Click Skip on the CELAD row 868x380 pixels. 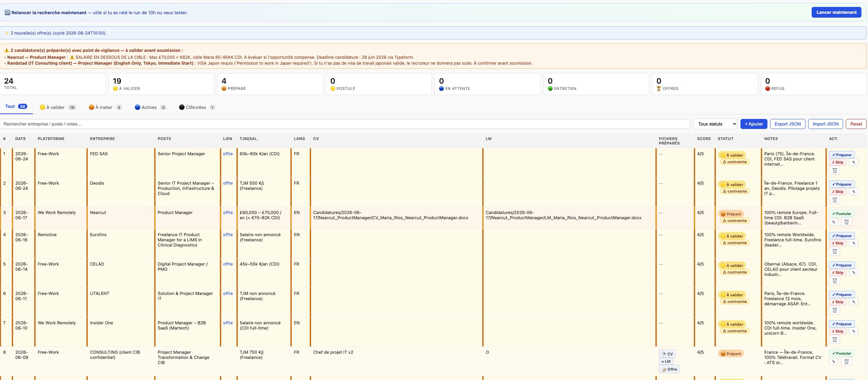tap(838, 272)
